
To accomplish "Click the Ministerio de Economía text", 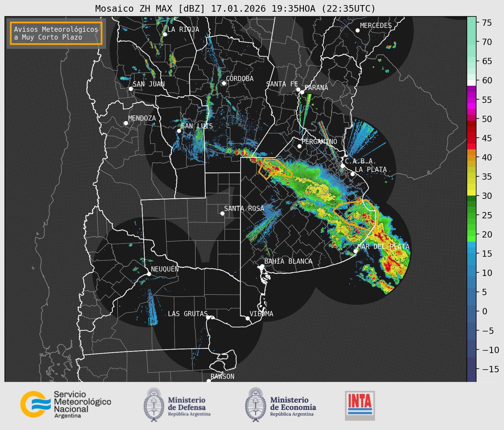I will click(293, 406).
